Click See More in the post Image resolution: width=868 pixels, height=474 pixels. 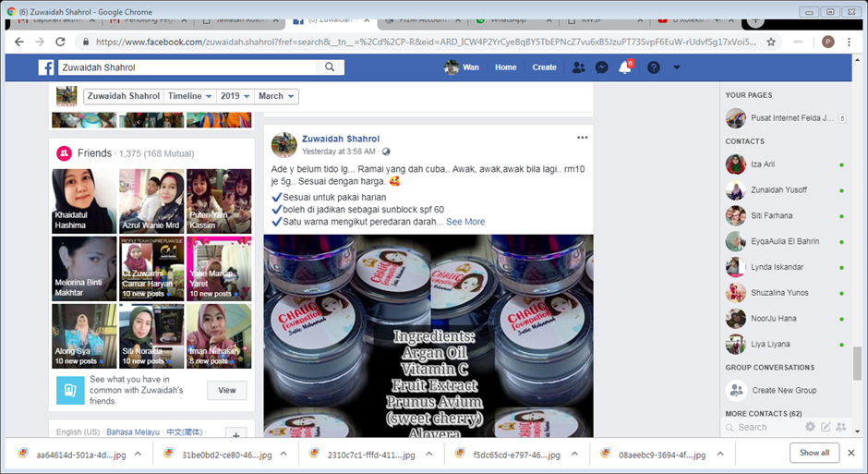coord(465,222)
